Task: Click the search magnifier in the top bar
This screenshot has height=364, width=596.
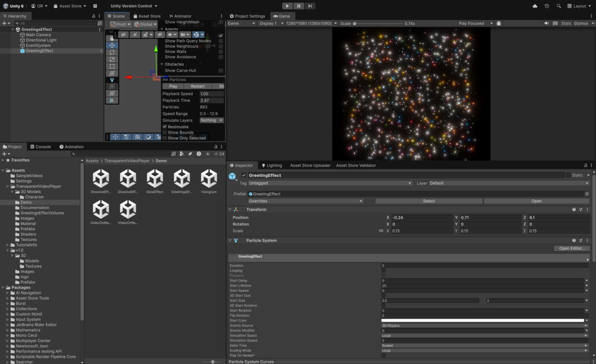Action: click(559, 5)
